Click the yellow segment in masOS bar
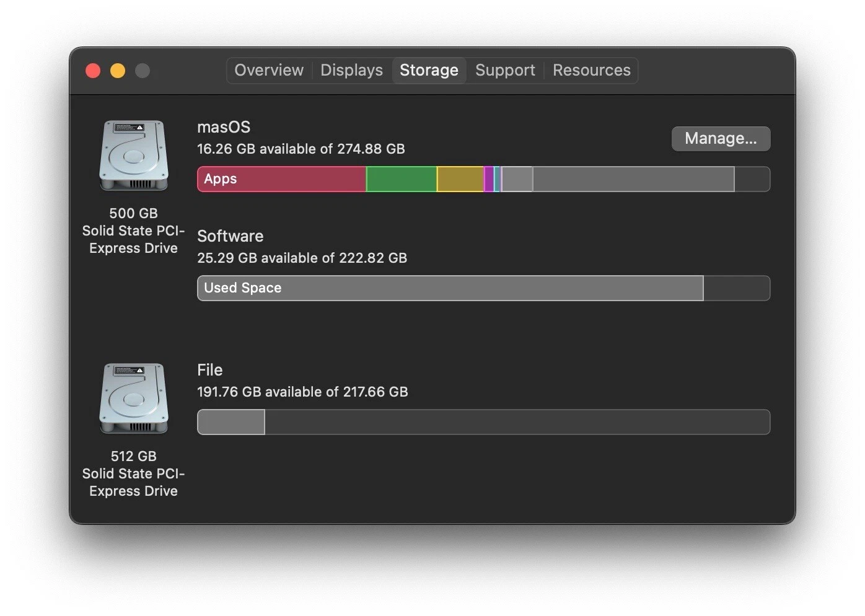Viewport: 865px width, 616px height. coord(460,179)
